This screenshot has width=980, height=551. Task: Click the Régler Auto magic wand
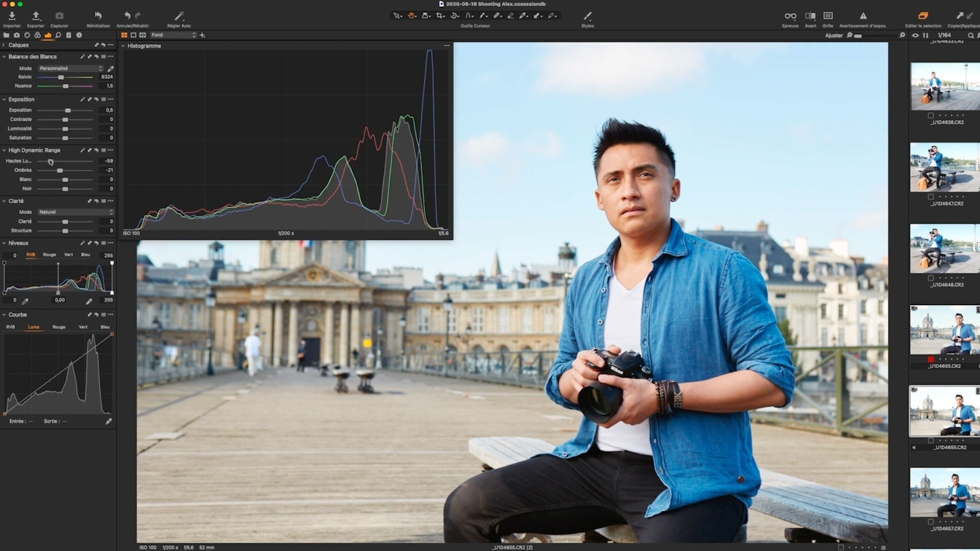[179, 16]
